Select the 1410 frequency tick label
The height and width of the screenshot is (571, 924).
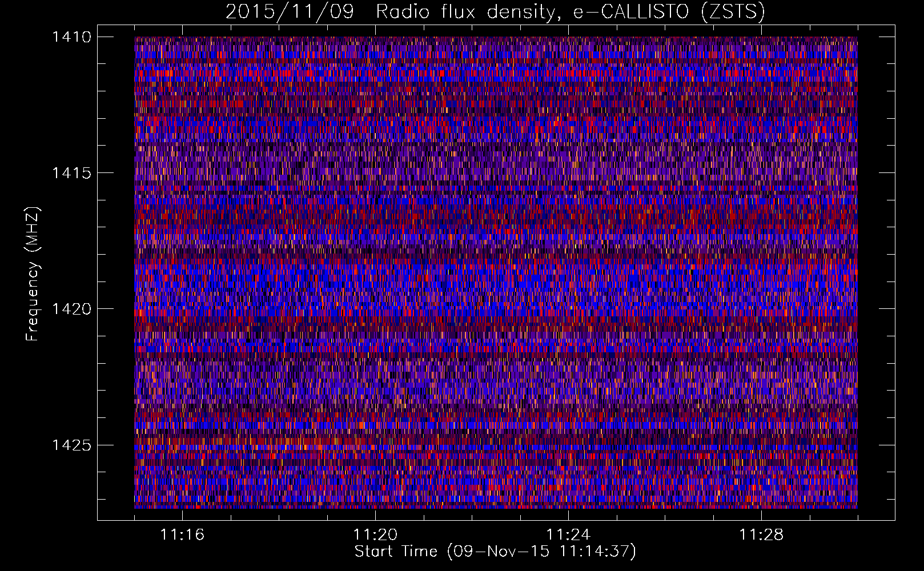(x=71, y=37)
